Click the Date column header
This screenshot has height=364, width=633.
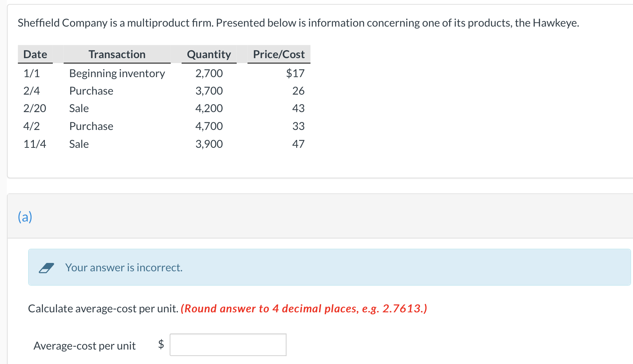35,54
